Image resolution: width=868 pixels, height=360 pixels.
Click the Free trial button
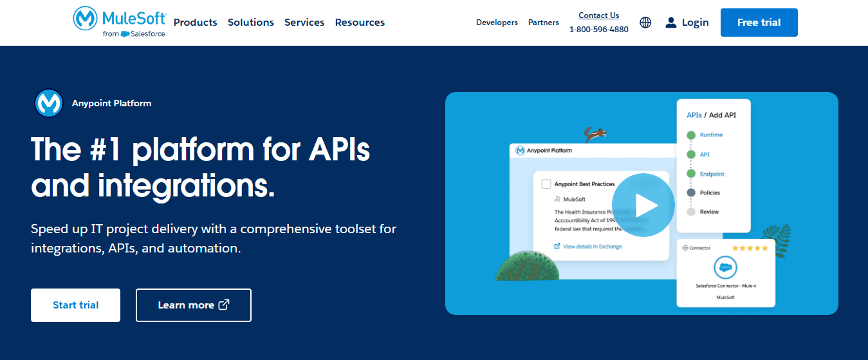759,23
